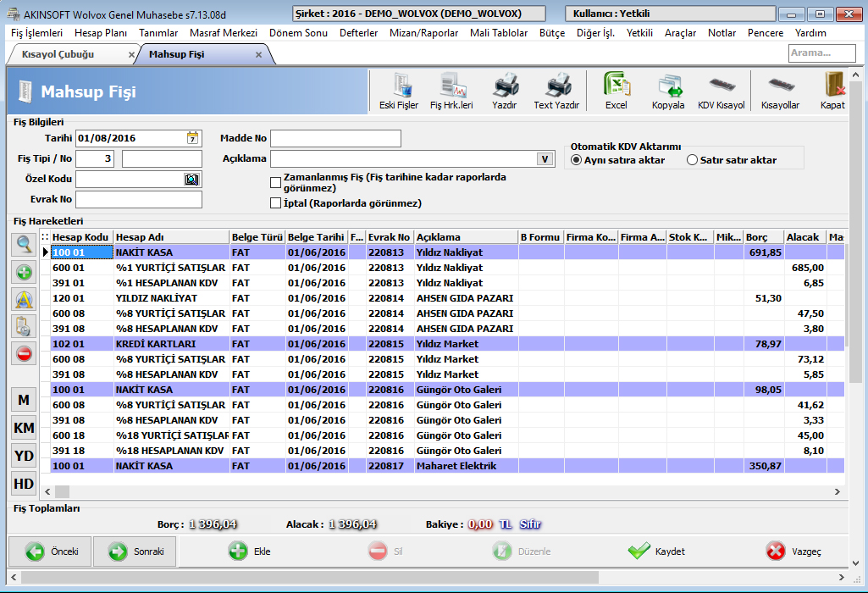868x593 pixels.
Task: Click into the Evrak No field
Action: [x=139, y=199]
